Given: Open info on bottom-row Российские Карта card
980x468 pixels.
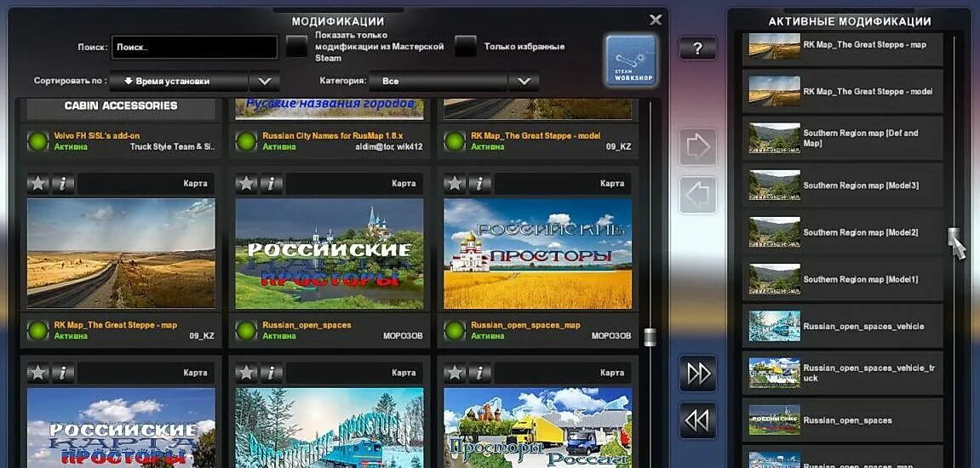Looking at the screenshot, I should pos(63,373).
